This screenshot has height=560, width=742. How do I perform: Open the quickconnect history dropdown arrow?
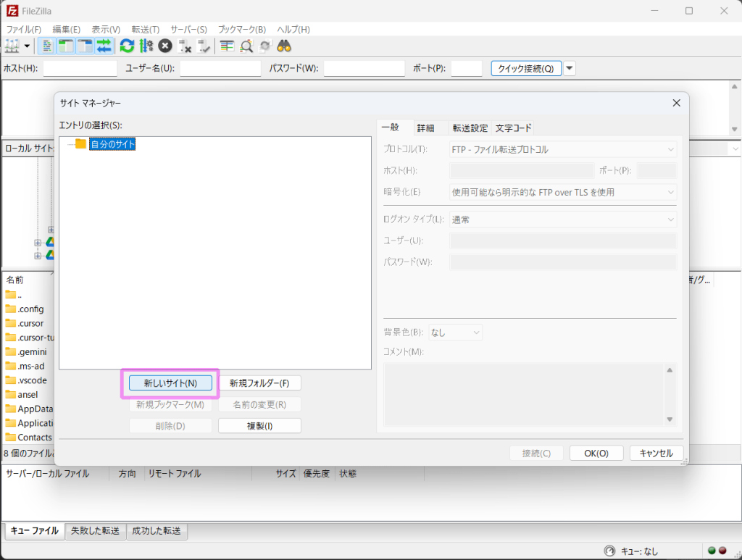point(570,69)
